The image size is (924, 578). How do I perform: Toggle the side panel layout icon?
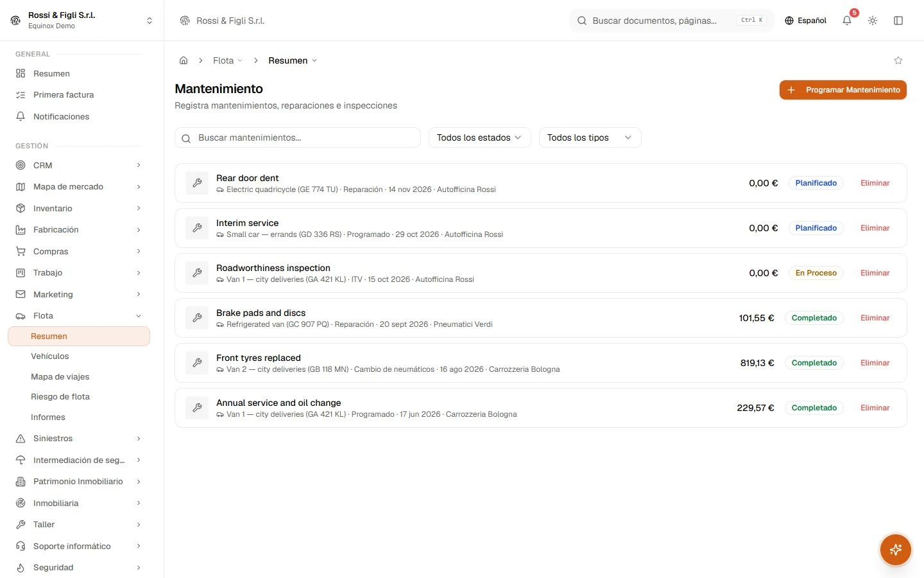point(898,21)
